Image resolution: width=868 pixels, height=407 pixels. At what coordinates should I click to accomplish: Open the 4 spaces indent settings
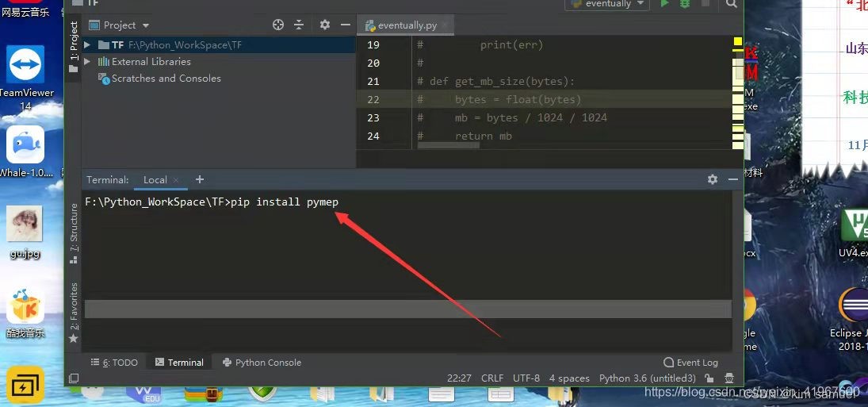(569, 378)
